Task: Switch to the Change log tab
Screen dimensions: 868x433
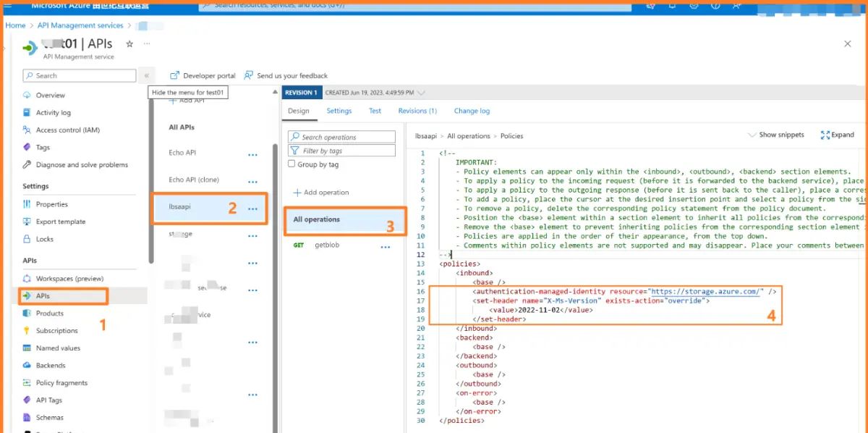Action: coord(472,111)
